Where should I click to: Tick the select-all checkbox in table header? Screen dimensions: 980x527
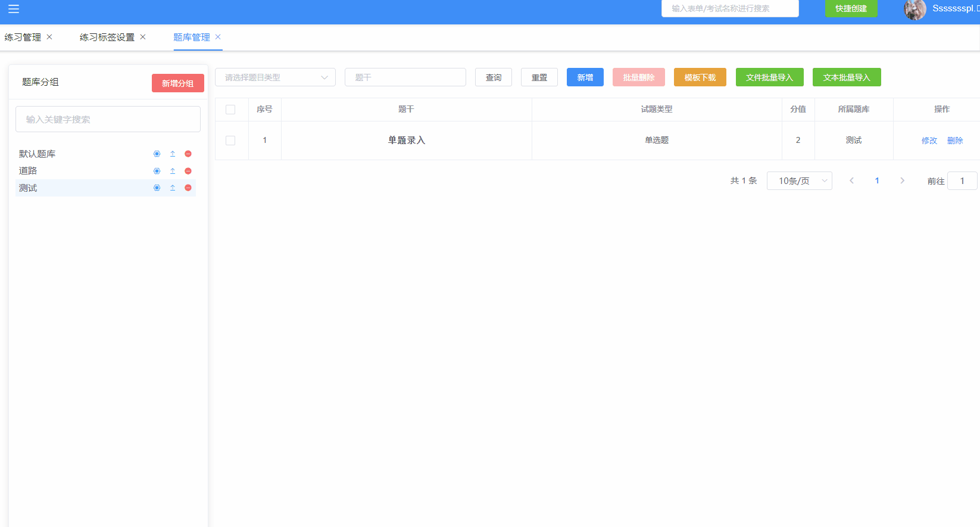click(x=230, y=110)
